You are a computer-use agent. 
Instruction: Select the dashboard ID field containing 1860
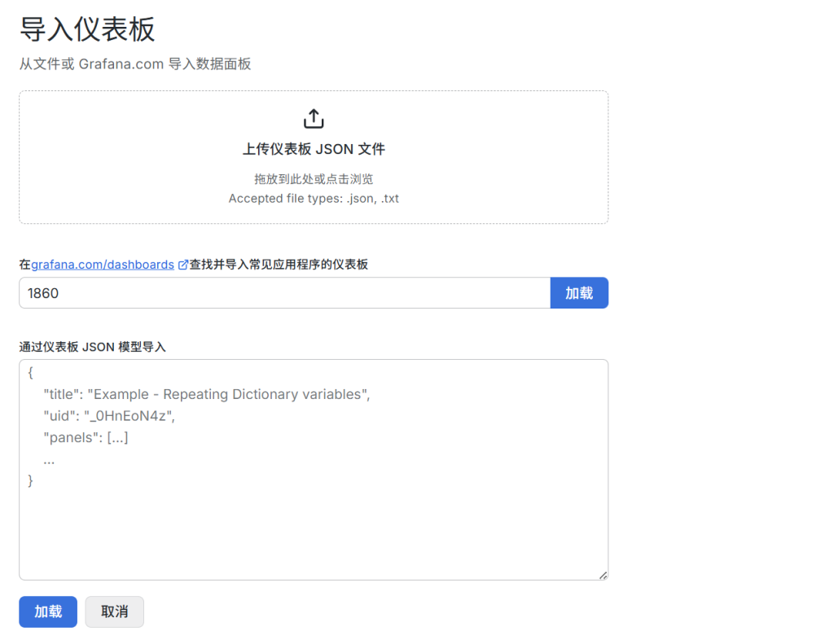pos(285,292)
